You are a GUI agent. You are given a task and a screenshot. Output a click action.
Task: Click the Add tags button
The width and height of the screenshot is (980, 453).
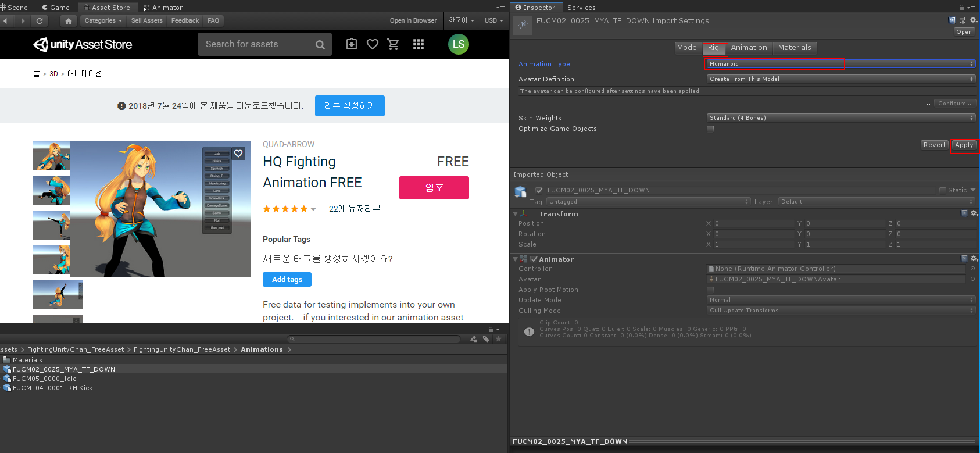click(x=287, y=279)
